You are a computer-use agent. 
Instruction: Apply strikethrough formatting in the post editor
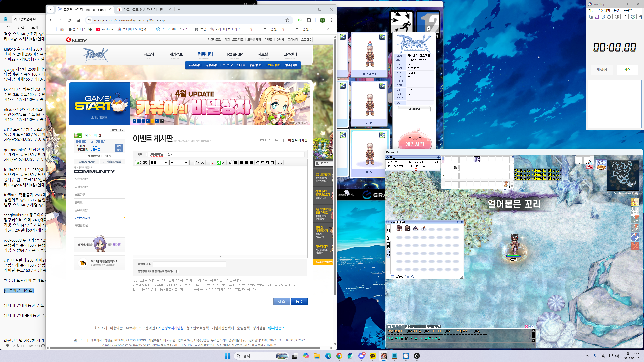click(208, 163)
